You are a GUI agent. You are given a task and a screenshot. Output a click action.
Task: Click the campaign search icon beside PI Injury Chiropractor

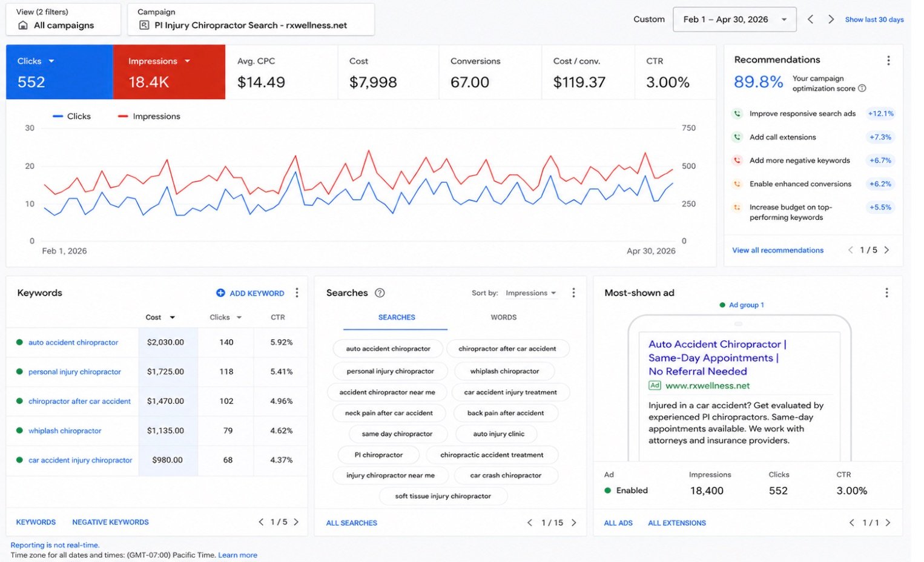tap(144, 25)
